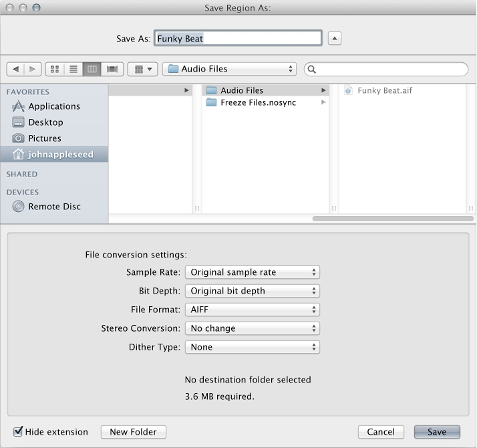Open the Audio Files location pop-up
The width and height of the screenshot is (477, 448).
(229, 69)
